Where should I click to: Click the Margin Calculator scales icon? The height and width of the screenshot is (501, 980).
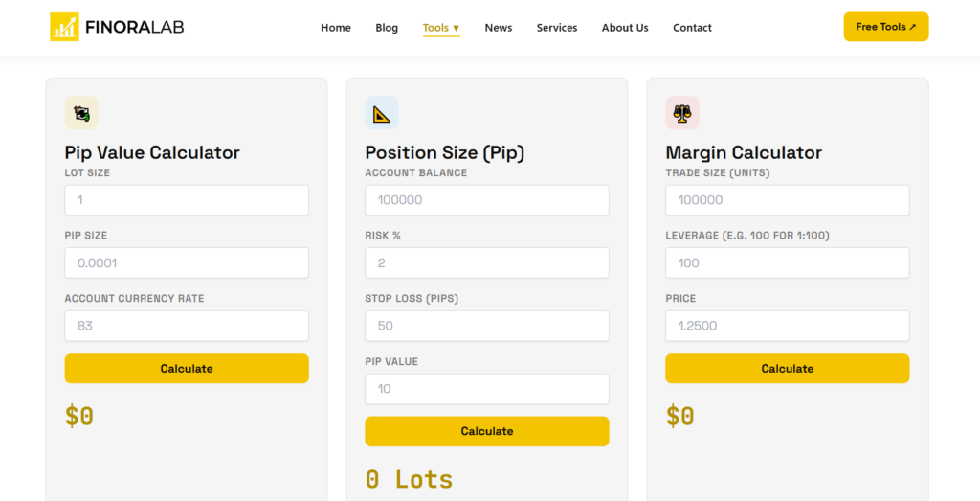[682, 113]
